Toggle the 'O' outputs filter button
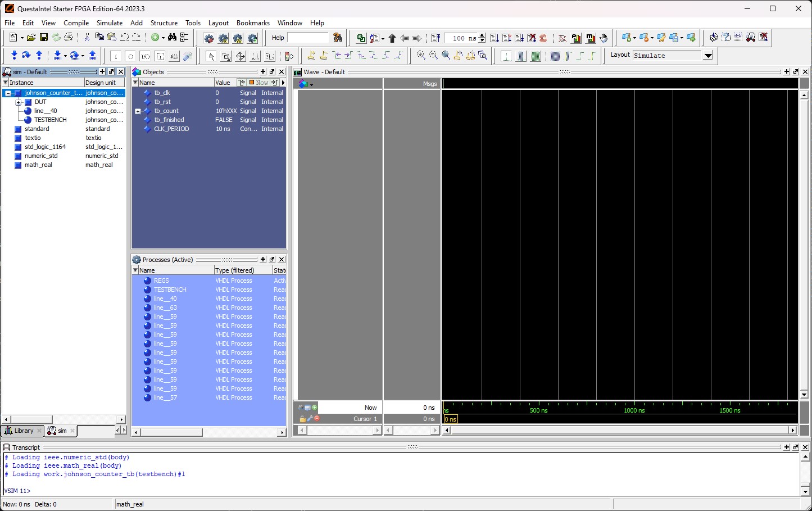 pos(130,56)
